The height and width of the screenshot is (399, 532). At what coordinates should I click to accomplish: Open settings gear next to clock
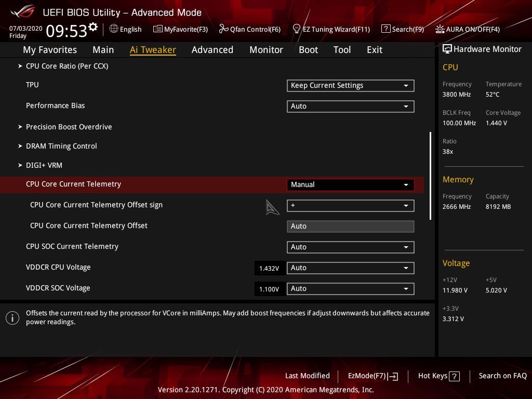coord(93,27)
